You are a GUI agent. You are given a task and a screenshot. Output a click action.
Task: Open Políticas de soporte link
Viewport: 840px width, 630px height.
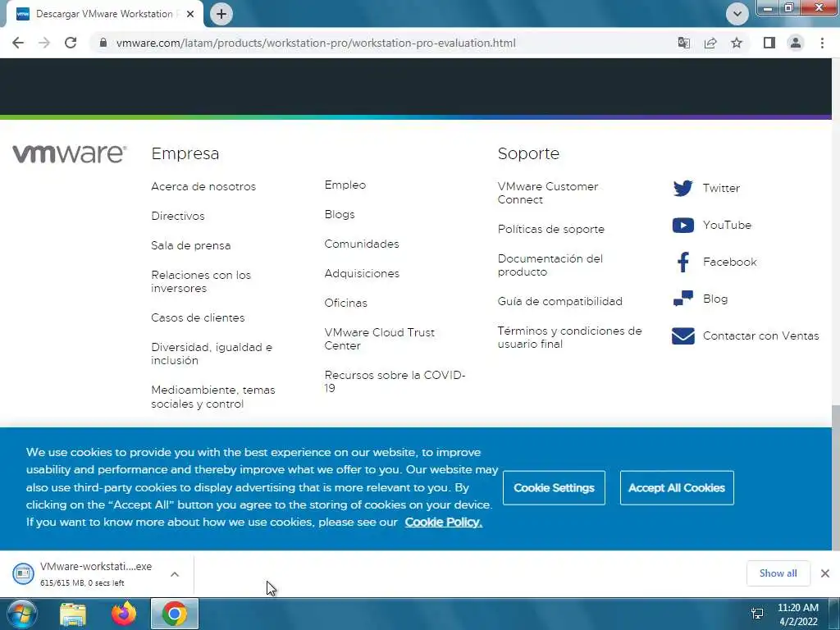(550, 230)
